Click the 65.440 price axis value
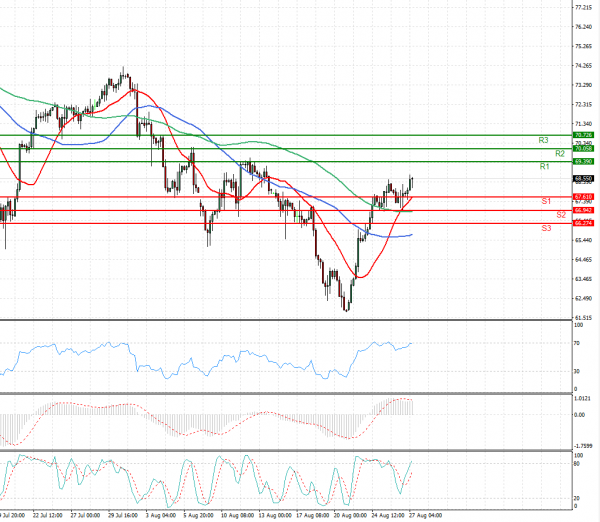 (x=584, y=240)
